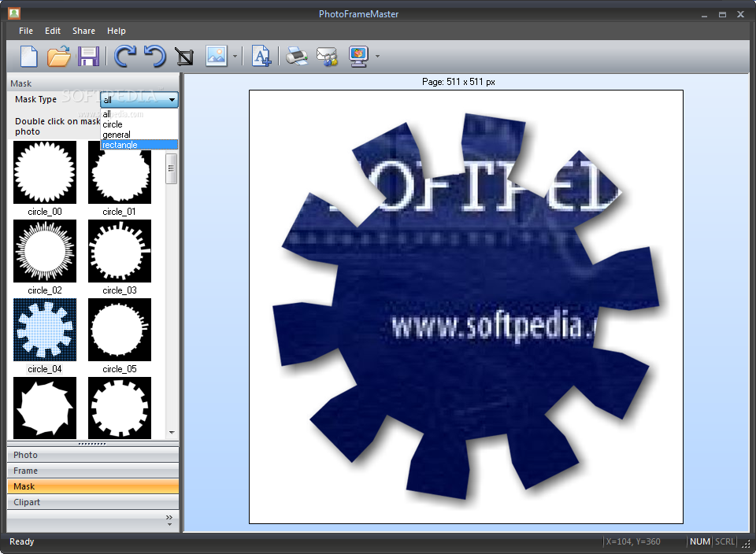Viewport: 756px width, 554px height.
Task: Switch to the Frame panel
Action: pyautogui.click(x=93, y=471)
